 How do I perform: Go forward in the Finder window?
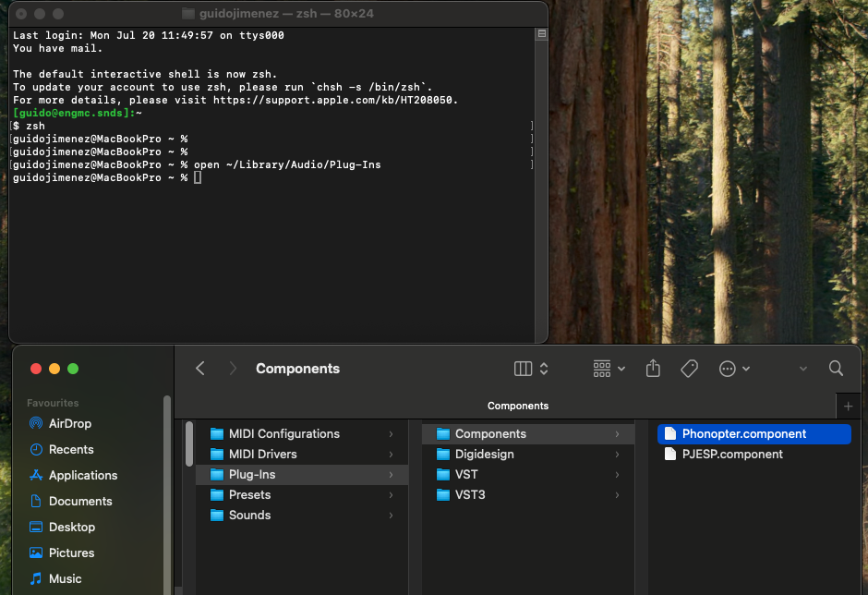233,369
